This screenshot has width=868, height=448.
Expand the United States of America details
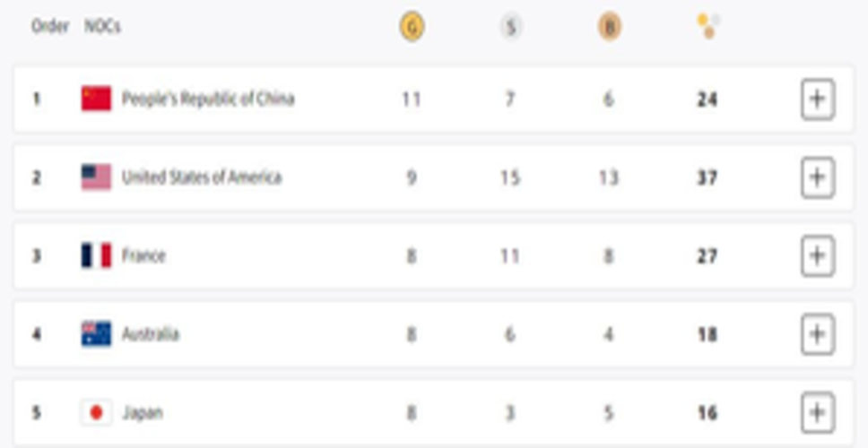coord(818,177)
